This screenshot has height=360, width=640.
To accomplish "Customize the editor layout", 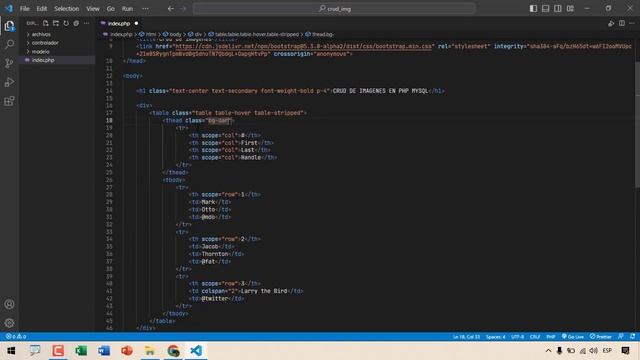I will (570, 9).
